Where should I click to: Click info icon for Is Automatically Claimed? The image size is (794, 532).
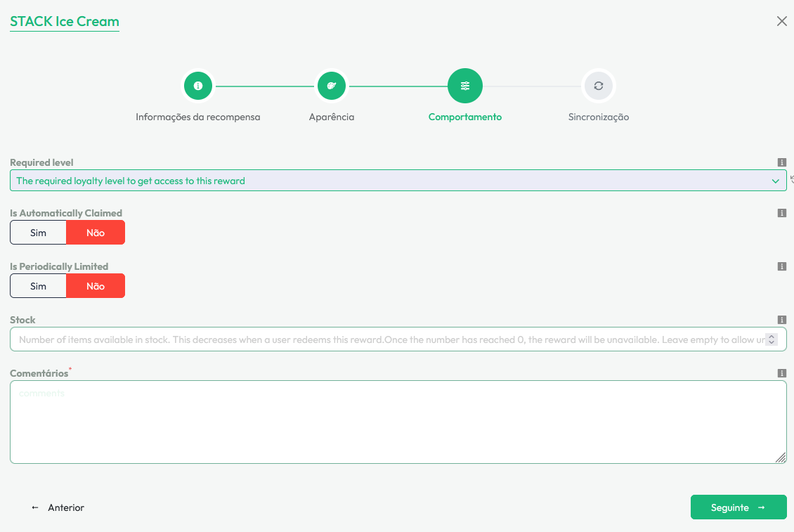(781, 213)
